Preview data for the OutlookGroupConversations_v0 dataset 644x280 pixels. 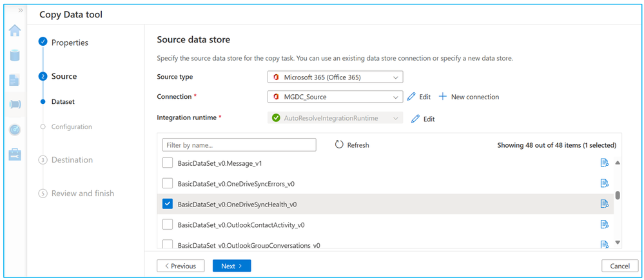click(604, 245)
